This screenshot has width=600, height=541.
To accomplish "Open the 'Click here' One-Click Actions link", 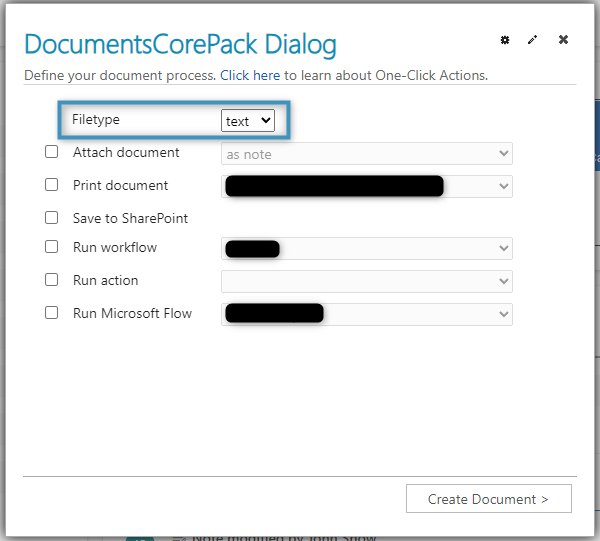I will 250,75.
